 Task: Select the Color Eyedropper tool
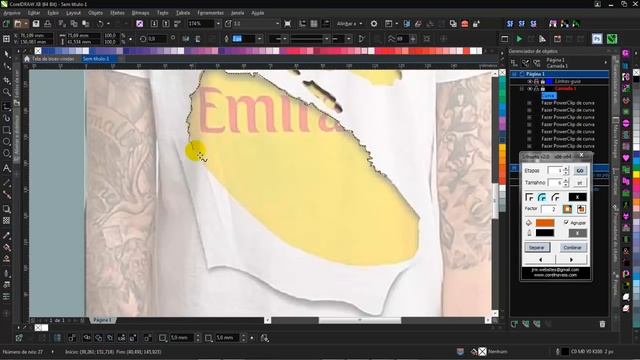coord(7,236)
